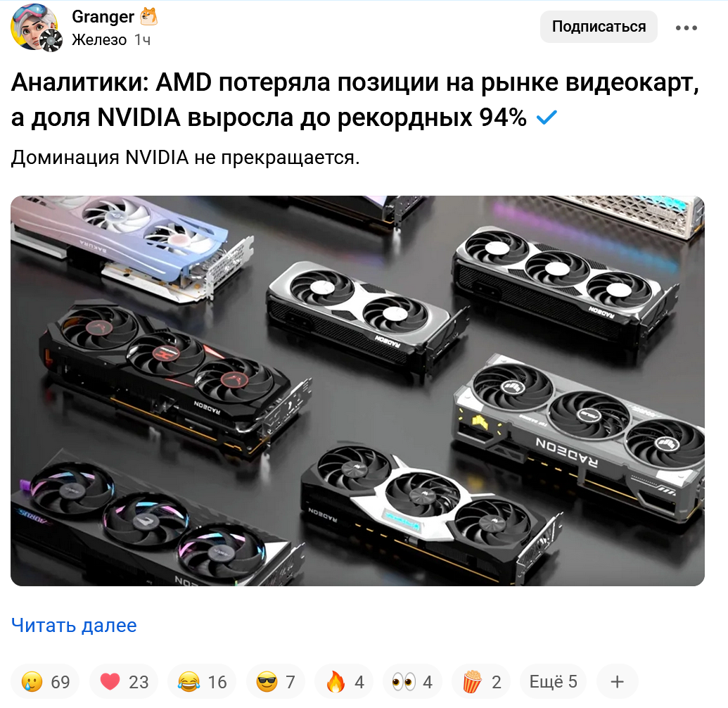This screenshot has width=728, height=708.
Task: Click the Подписаться subscribe button
Action: tap(599, 27)
